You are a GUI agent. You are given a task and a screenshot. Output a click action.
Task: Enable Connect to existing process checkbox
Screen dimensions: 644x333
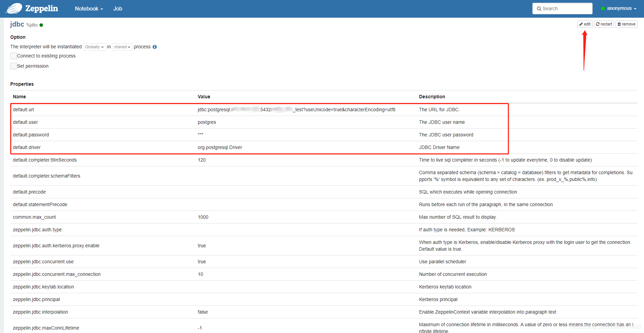click(x=14, y=56)
